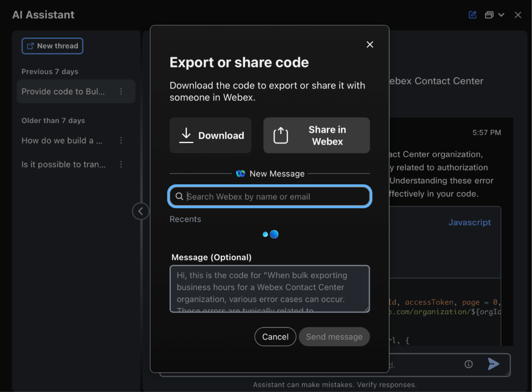Cancel the share dialog
Viewport: 532px width, 392px height.
pyautogui.click(x=275, y=337)
